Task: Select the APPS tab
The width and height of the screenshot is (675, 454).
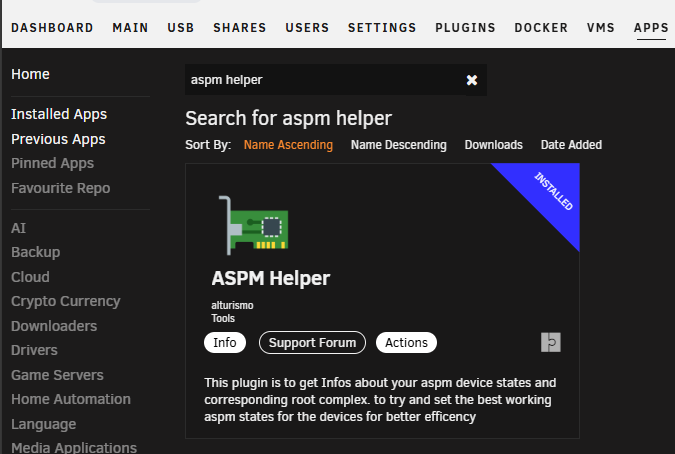Action: point(651,28)
